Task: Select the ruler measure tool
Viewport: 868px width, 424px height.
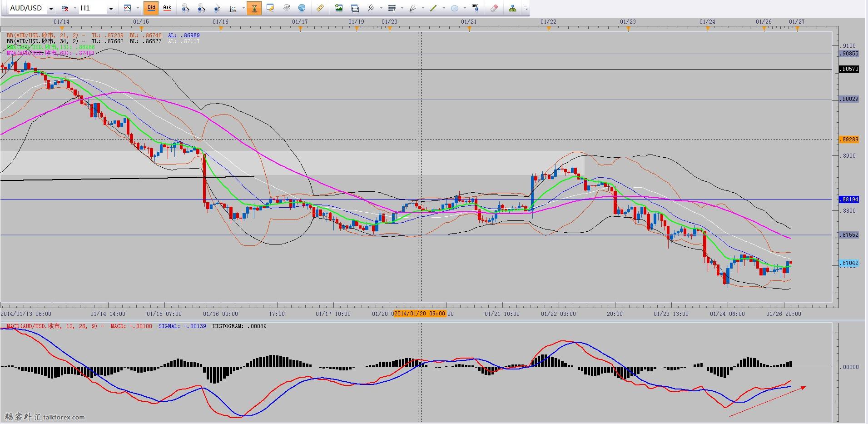Action: coord(320,8)
